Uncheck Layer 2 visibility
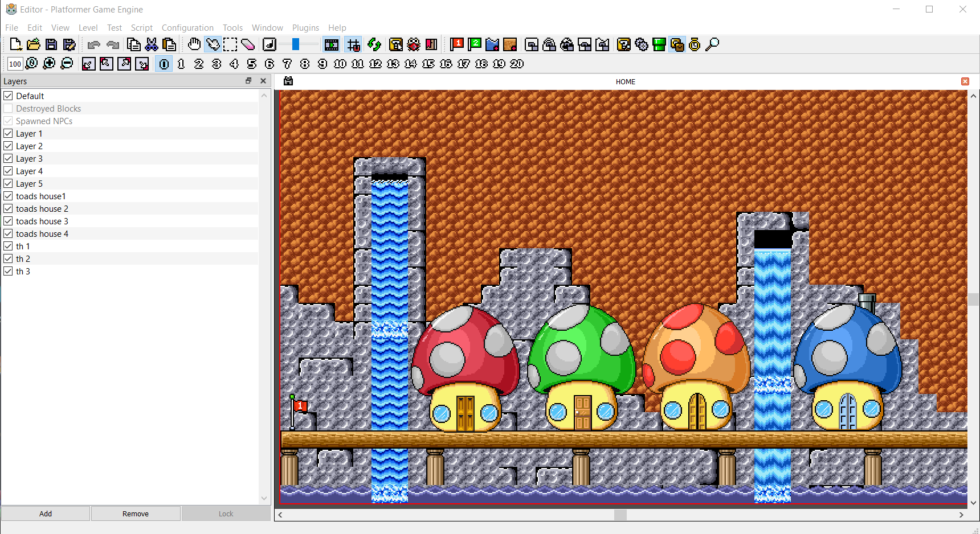The image size is (980, 534). [x=9, y=146]
